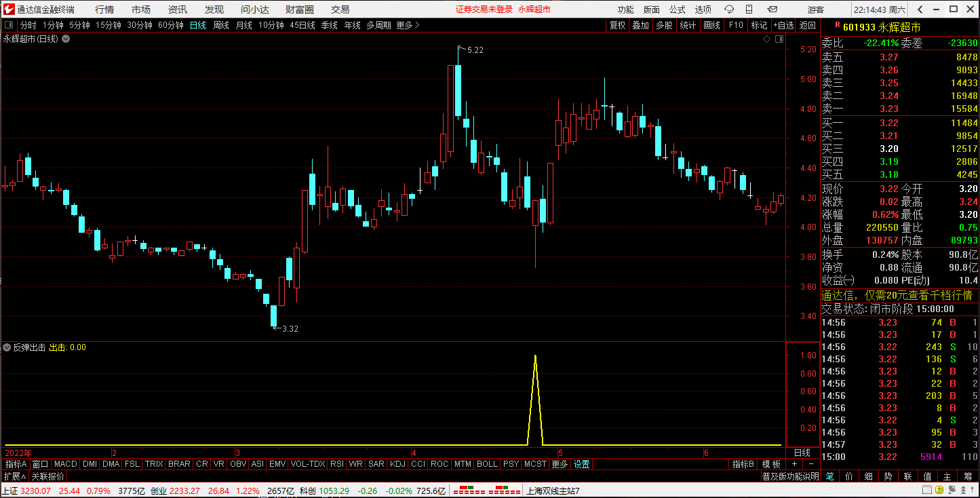Open the 指标B indicator group
This screenshot has height=498, width=980.
point(743,464)
